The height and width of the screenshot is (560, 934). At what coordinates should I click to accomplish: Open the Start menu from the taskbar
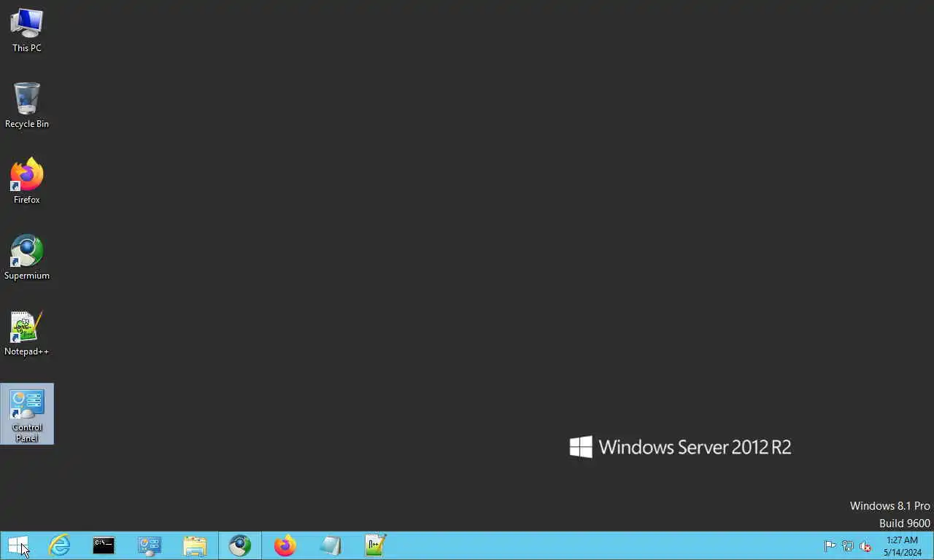pyautogui.click(x=18, y=545)
